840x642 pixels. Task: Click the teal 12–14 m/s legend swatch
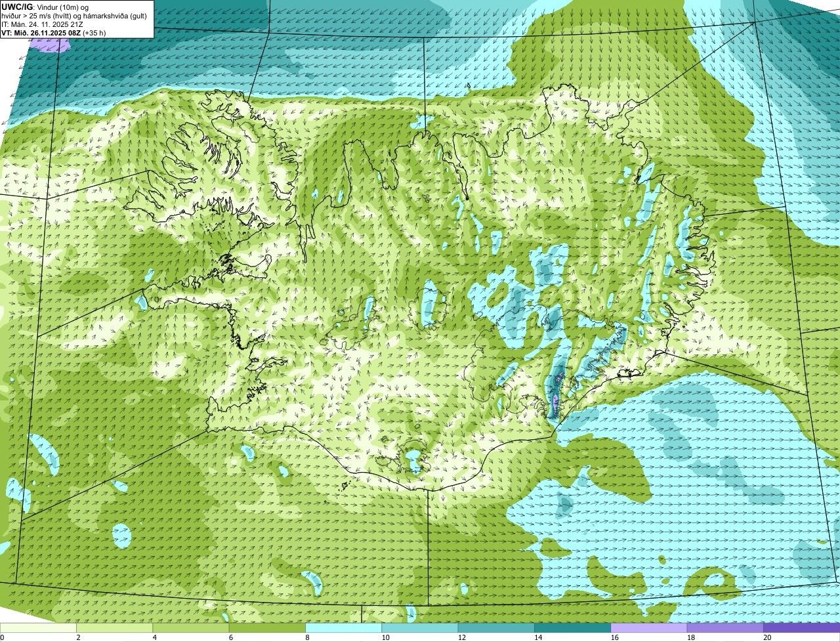(496, 628)
